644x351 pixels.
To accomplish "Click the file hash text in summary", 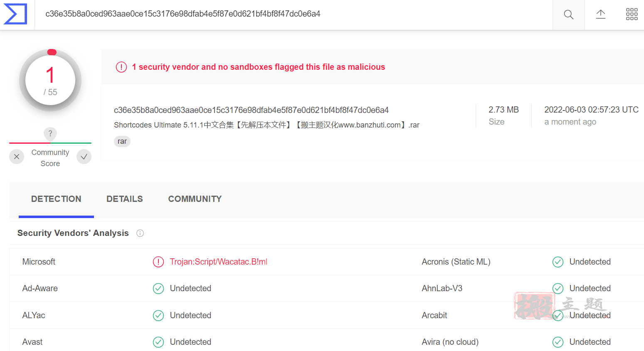I will tap(251, 110).
